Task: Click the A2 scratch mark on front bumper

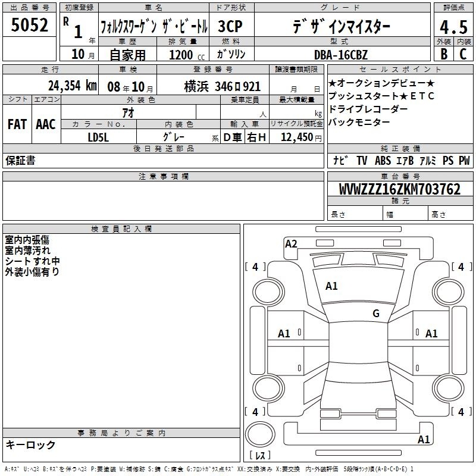Action: [x=291, y=243]
